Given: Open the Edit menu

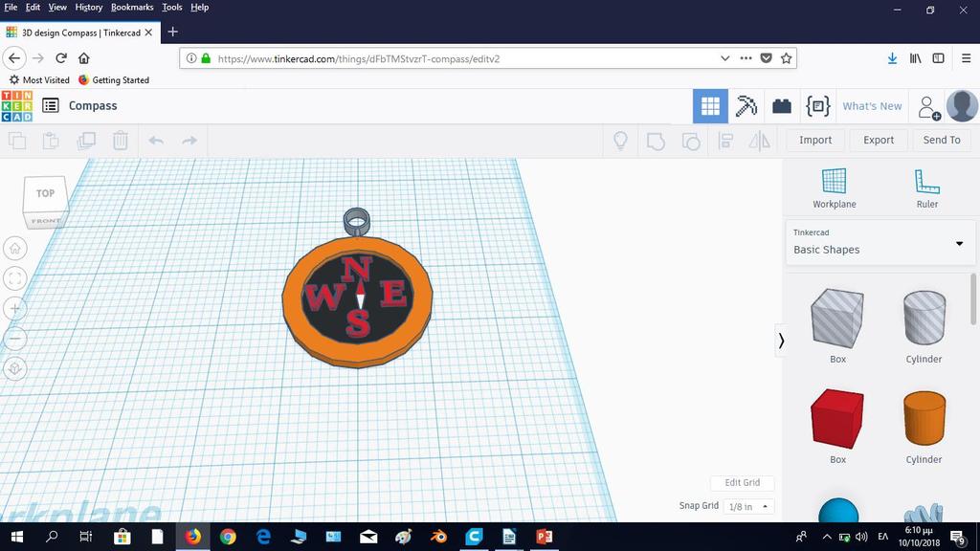Looking at the screenshot, I should click(x=33, y=8).
